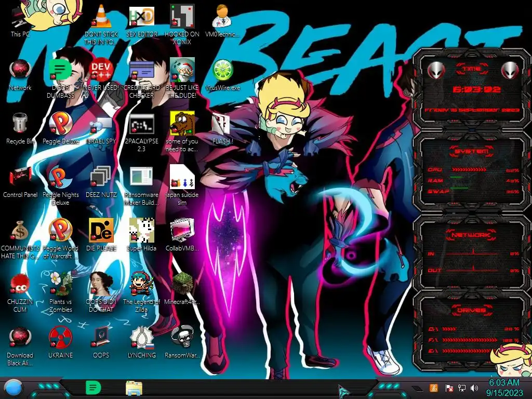Open the flag action center tray icon
532x399 pixels.
[449, 388]
